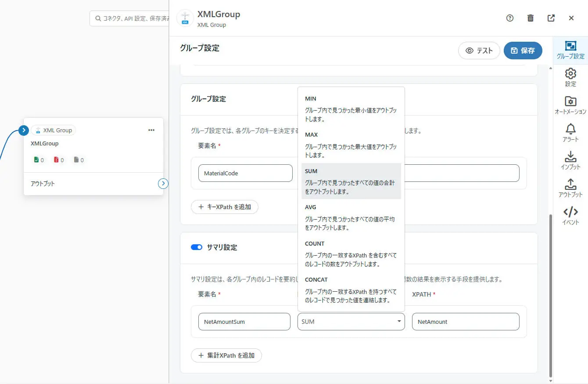Open the アラート bell tab

coord(570,133)
